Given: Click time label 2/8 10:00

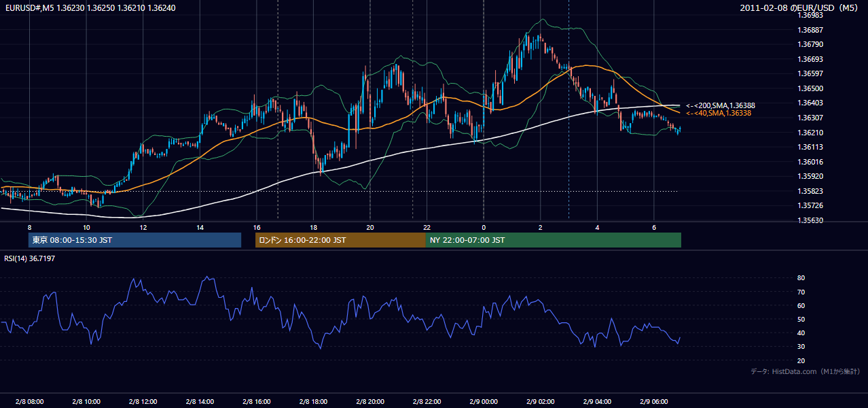Looking at the screenshot, I should click(x=86, y=401).
